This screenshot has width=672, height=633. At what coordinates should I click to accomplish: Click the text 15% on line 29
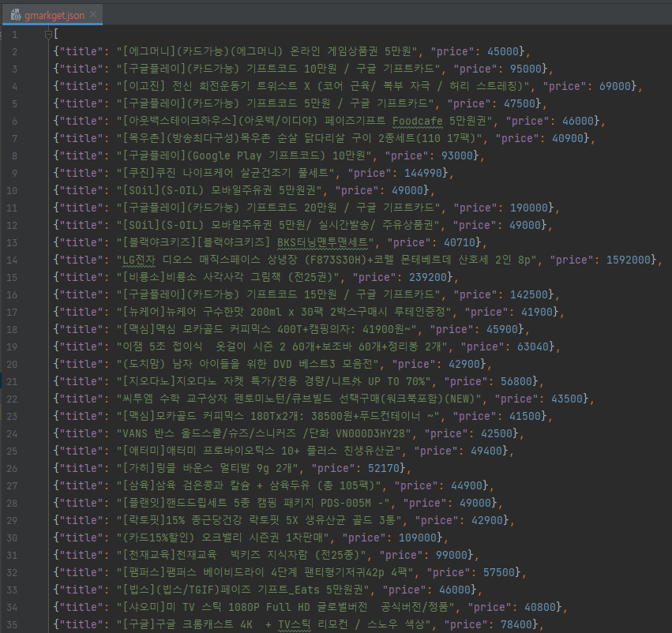[175, 520]
